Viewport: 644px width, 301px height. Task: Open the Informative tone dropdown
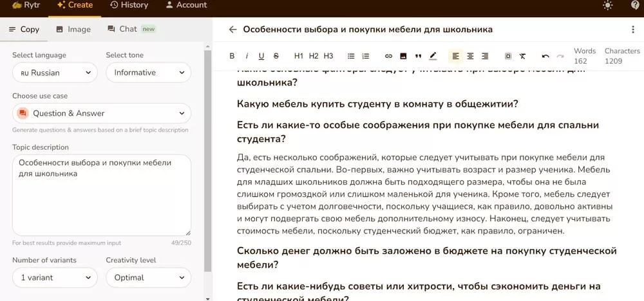tap(148, 73)
